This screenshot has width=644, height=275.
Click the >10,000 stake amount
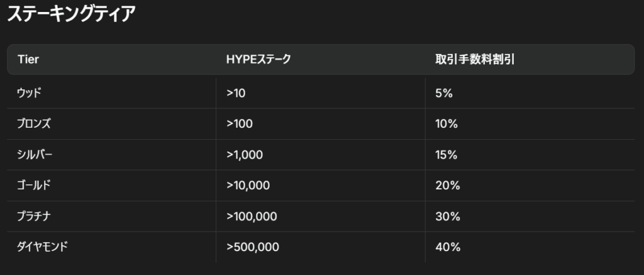point(248,186)
